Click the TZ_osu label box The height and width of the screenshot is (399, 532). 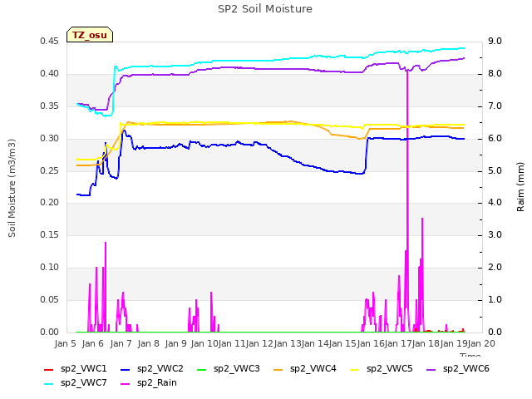[x=90, y=35]
